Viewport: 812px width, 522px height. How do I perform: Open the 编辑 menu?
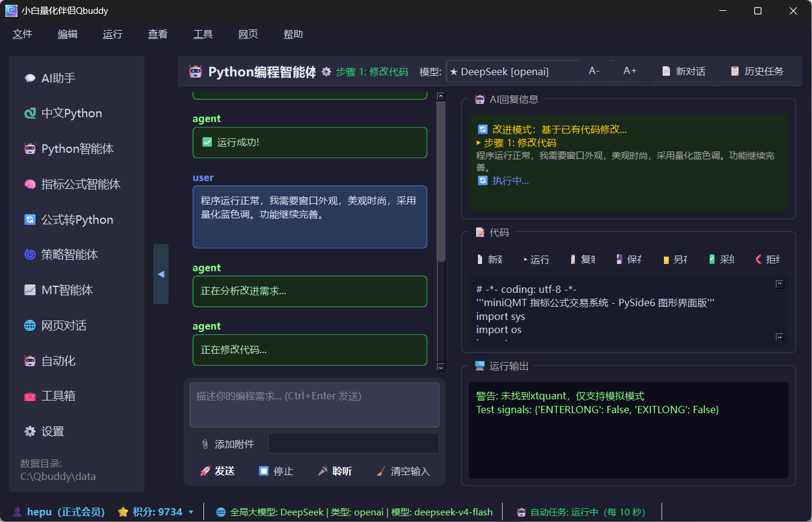[x=67, y=34]
